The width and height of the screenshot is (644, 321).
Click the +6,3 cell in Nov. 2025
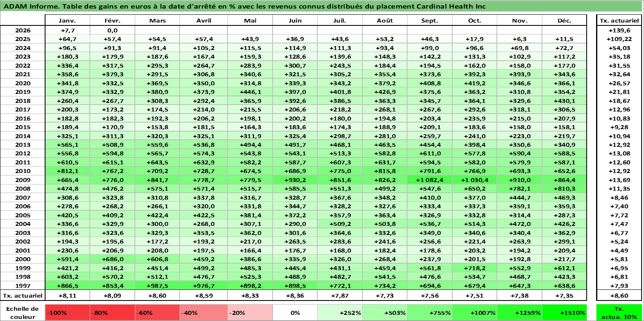(519, 39)
